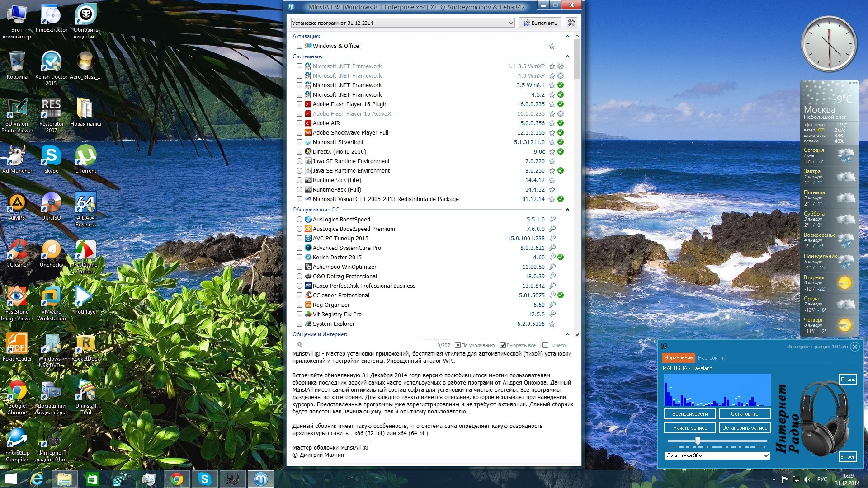Open AIDA64 Business desktop shortcut
The width and height of the screenshot is (868, 488).
(x=85, y=210)
